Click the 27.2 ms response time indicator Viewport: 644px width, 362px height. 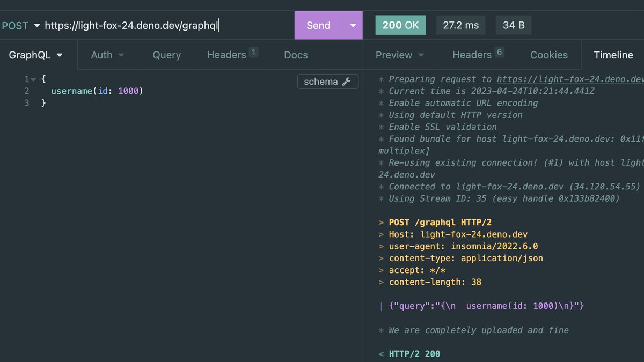click(x=460, y=25)
